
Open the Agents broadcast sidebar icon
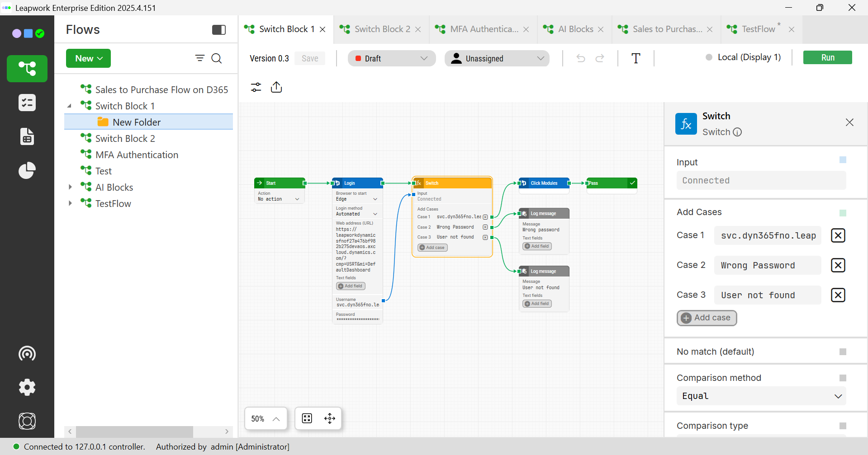click(x=27, y=353)
